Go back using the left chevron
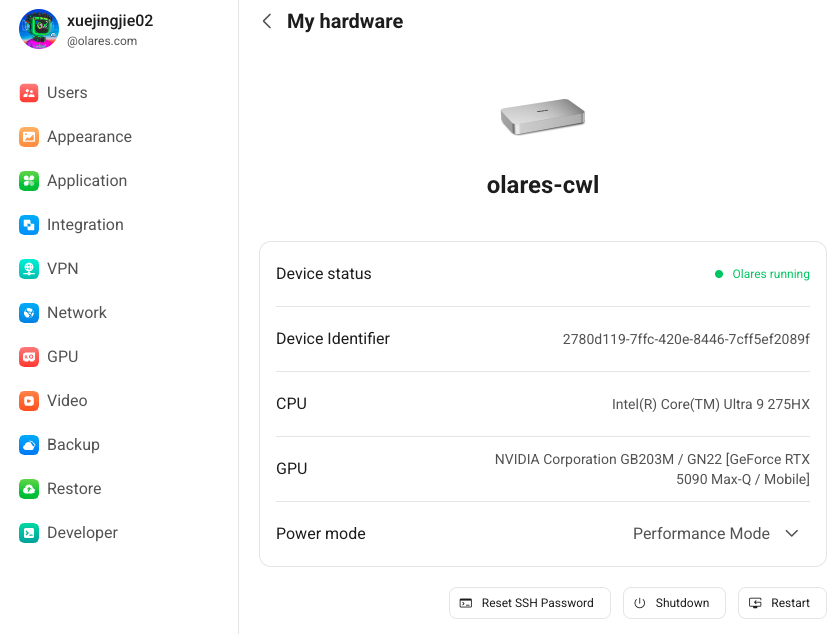Screen dimensions: 833x634 coord(267,21)
